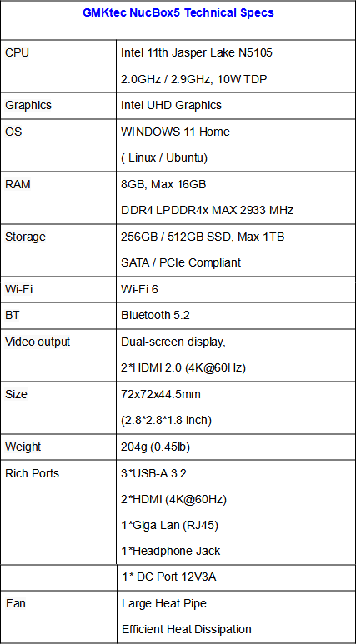
Task: Select the 256GB / 512GB SSD line
Action: click(203, 237)
